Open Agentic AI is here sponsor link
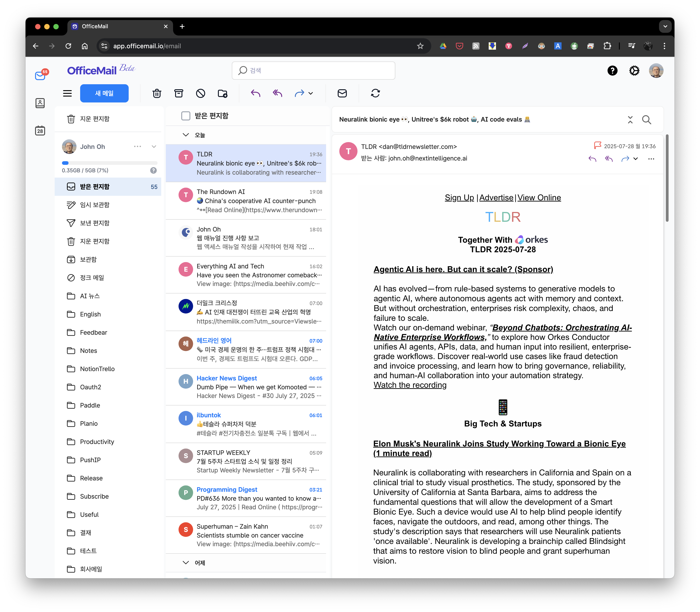Screen dimensions: 700x612 (463, 269)
